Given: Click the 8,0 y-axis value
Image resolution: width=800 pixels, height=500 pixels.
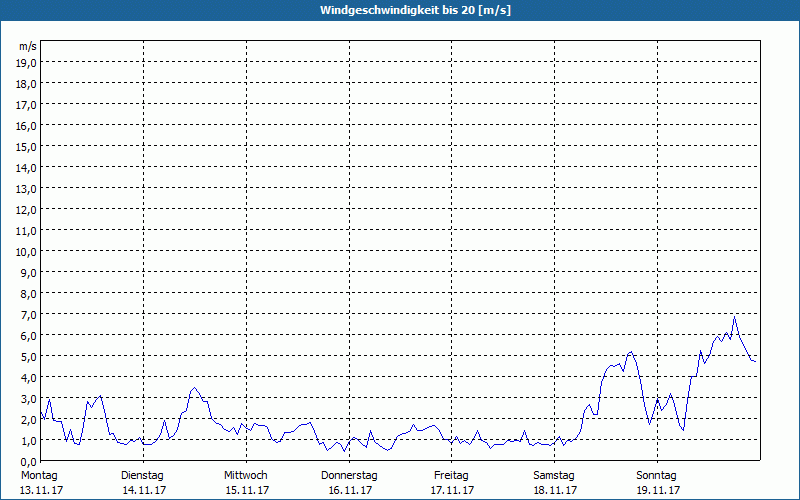Looking at the screenshot, I should point(29,294).
